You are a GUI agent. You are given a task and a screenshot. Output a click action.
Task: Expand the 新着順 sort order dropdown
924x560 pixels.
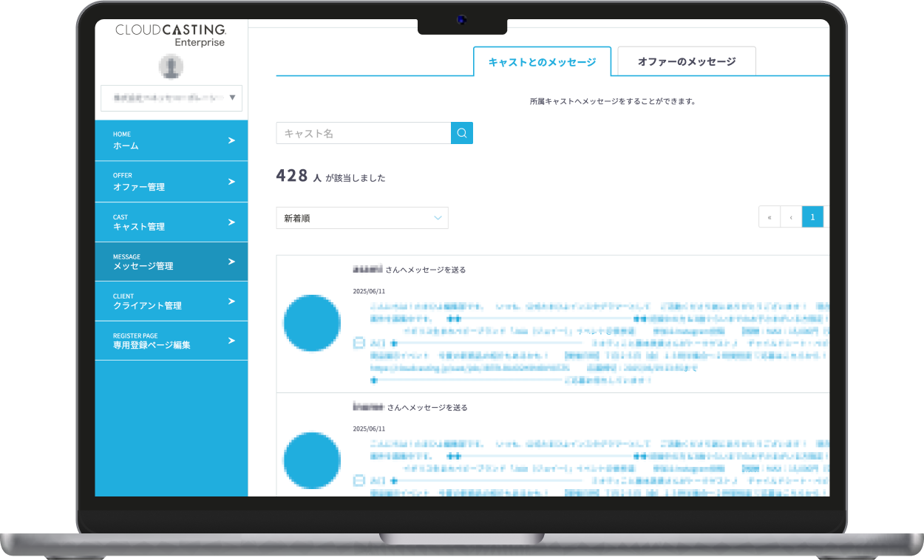pyautogui.click(x=361, y=218)
